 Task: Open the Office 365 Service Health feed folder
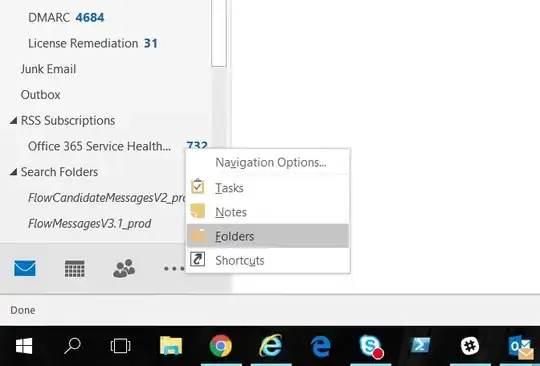(x=100, y=146)
